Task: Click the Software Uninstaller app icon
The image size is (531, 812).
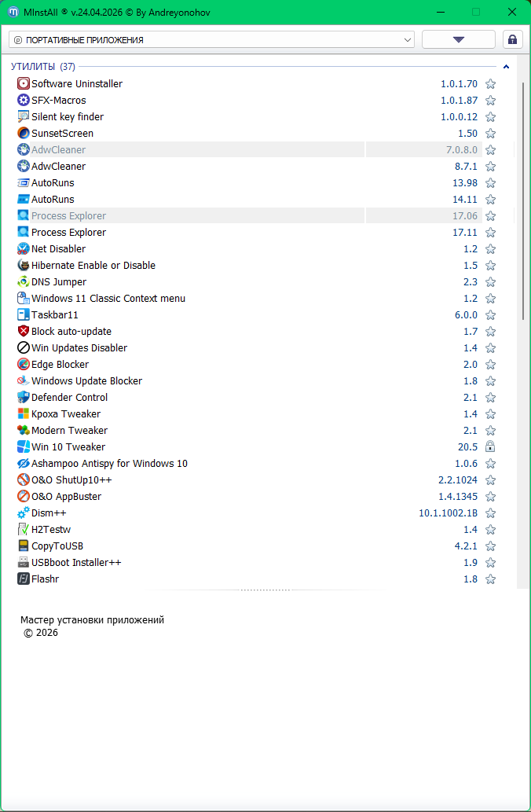Action: [23, 83]
